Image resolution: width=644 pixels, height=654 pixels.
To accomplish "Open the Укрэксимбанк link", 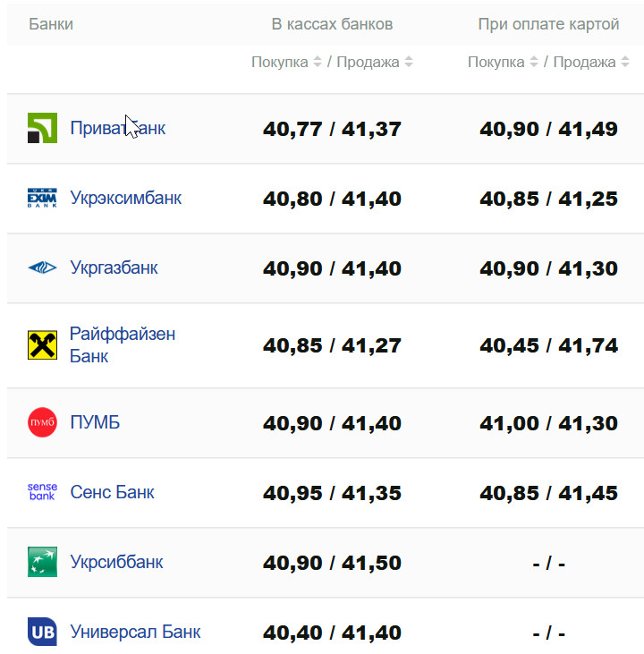I will click(x=125, y=198).
